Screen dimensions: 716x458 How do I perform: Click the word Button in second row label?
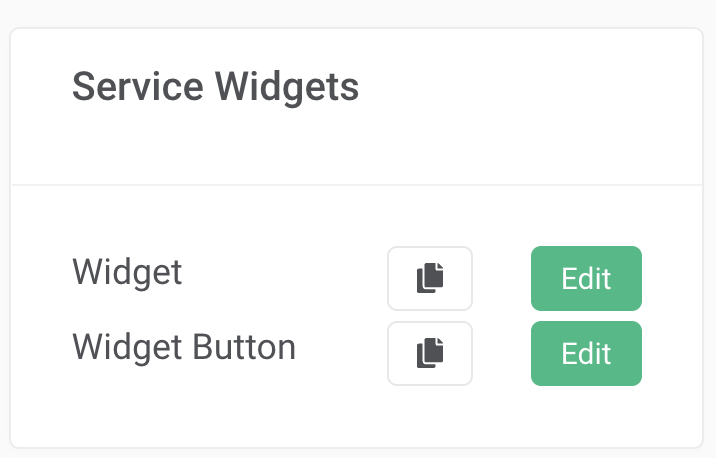coord(244,347)
